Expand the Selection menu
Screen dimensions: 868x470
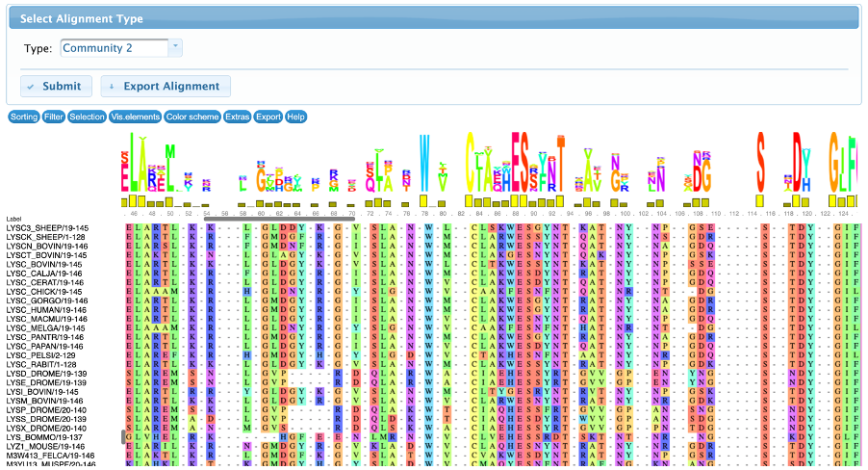tap(87, 117)
